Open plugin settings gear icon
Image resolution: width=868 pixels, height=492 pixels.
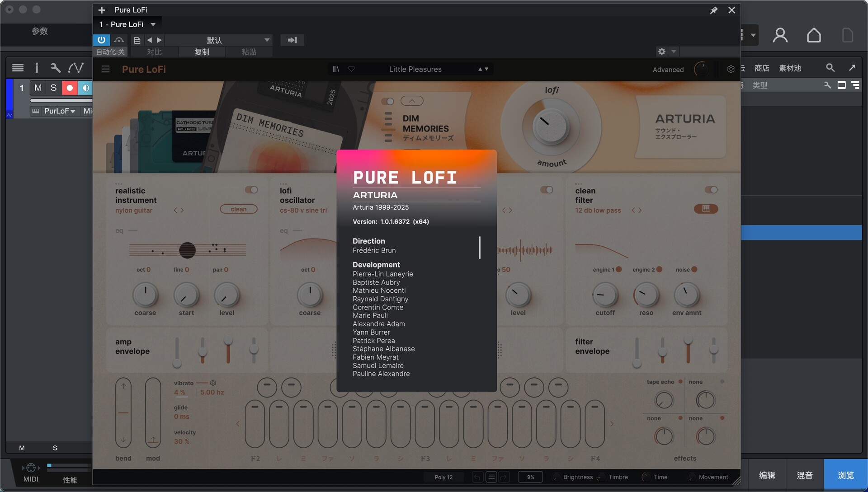(731, 69)
